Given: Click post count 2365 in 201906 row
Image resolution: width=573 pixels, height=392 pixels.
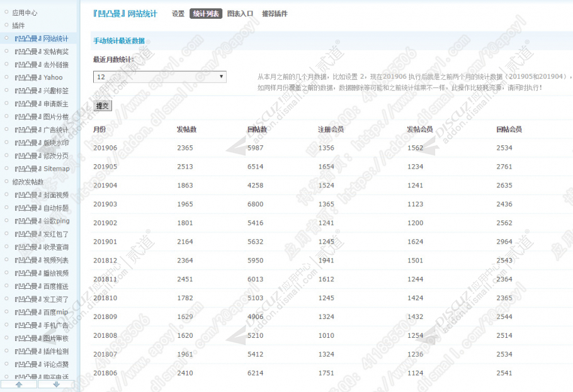Looking at the screenshot, I should (185, 148).
